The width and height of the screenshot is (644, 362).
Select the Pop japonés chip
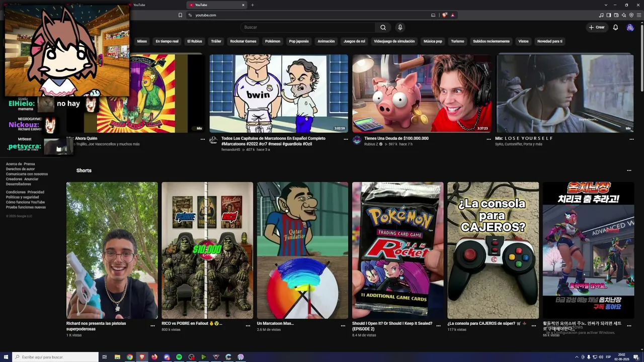click(299, 41)
